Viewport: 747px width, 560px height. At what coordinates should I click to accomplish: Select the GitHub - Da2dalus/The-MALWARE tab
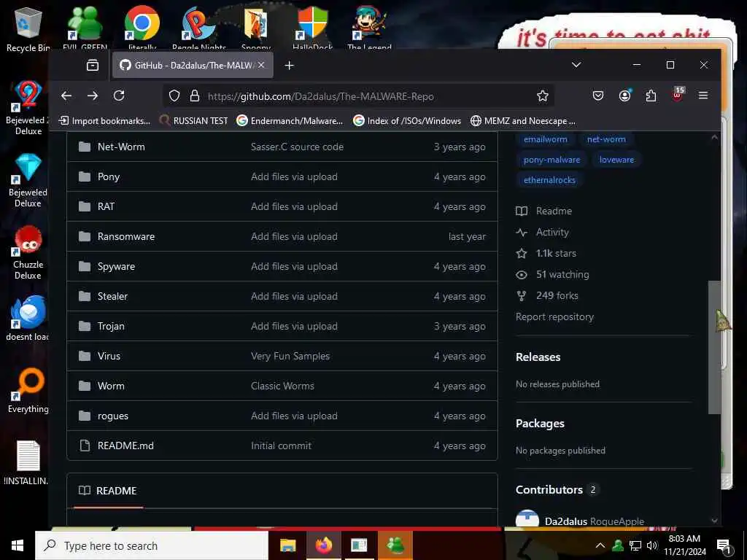[193, 65]
